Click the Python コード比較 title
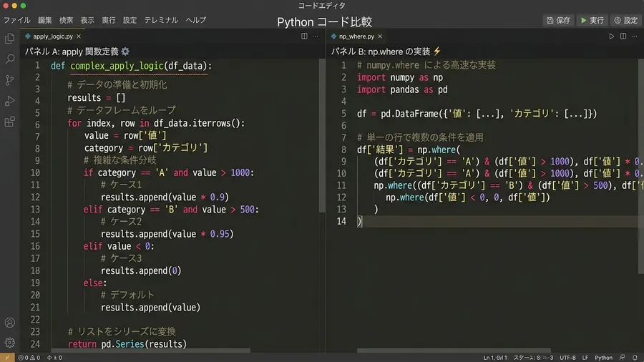 [324, 21]
